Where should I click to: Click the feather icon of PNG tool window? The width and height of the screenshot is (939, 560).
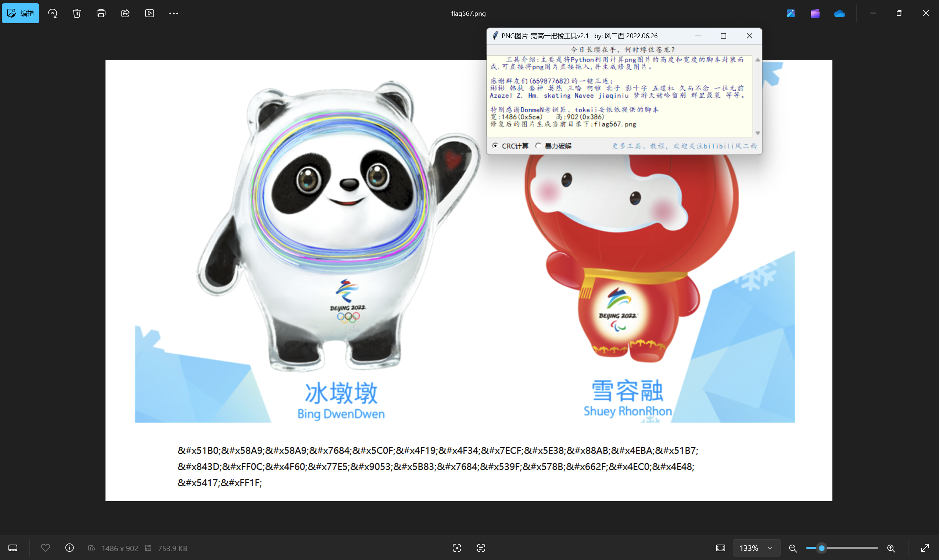coord(495,36)
